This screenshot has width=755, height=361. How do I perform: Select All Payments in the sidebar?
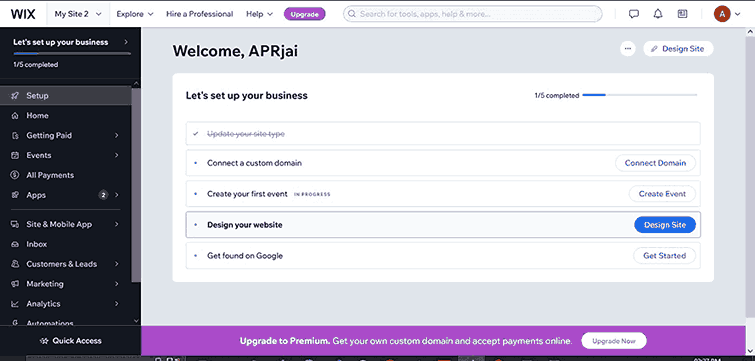pos(65,175)
